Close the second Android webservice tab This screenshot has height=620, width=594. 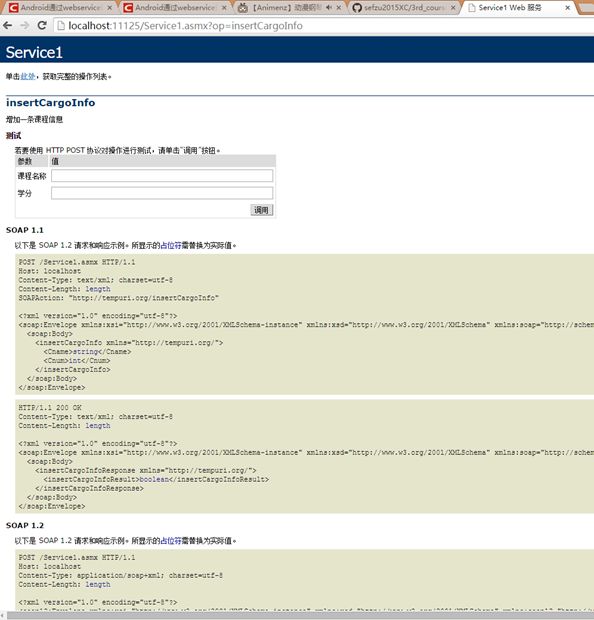(x=224, y=8)
